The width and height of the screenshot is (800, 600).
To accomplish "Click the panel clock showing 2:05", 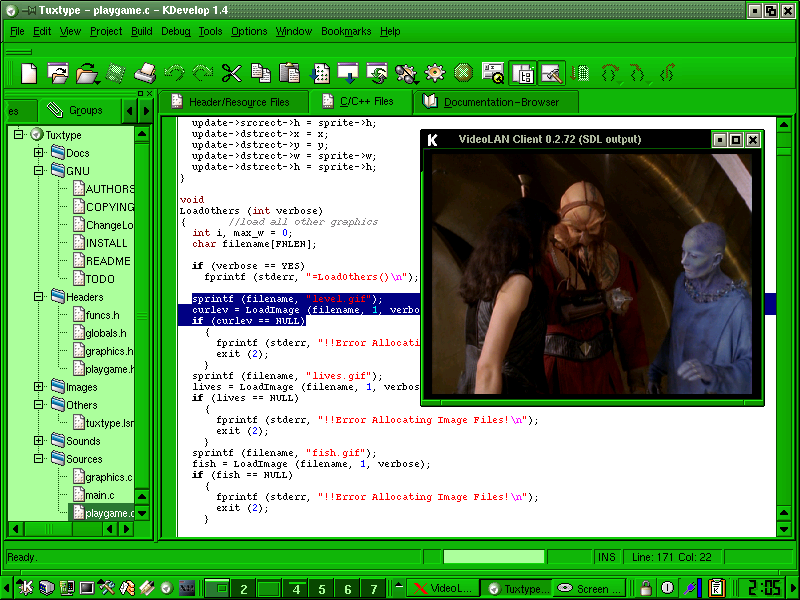I will point(764,588).
